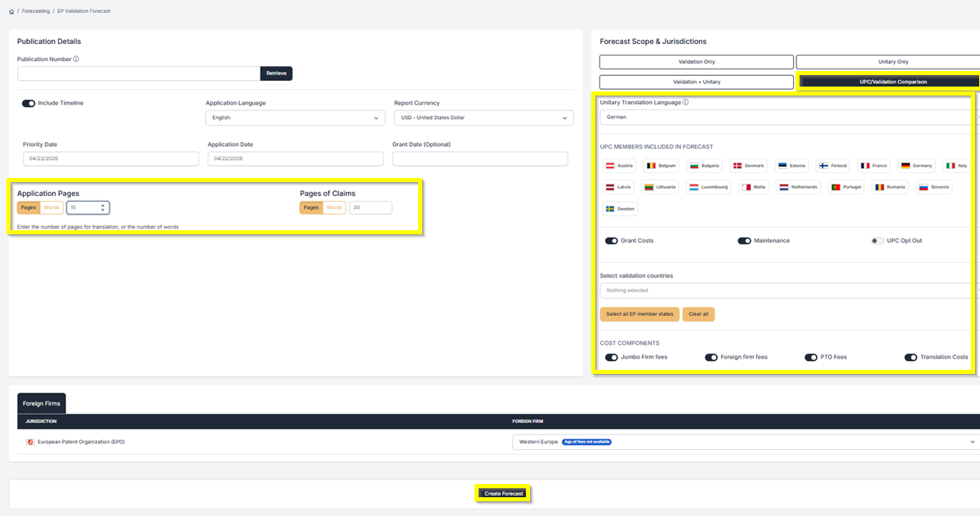Choose Pages unit for Pages of Claims
The image size is (980, 516).
pyautogui.click(x=311, y=207)
